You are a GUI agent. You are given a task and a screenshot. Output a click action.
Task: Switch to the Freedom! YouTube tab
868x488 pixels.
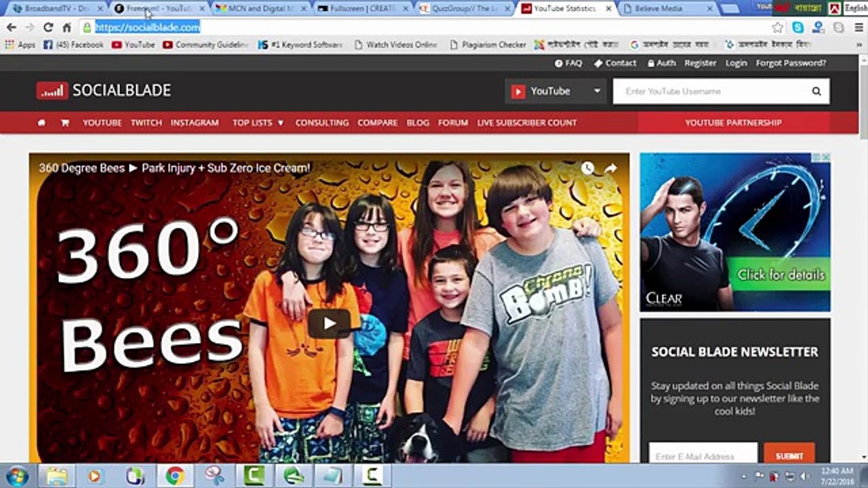(x=158, y=8)
